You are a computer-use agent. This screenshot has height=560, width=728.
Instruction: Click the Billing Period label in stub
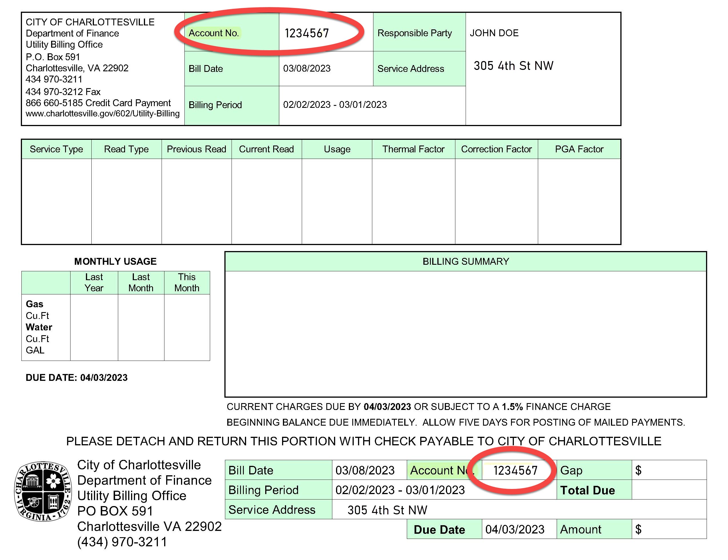(x=263, y=490)
